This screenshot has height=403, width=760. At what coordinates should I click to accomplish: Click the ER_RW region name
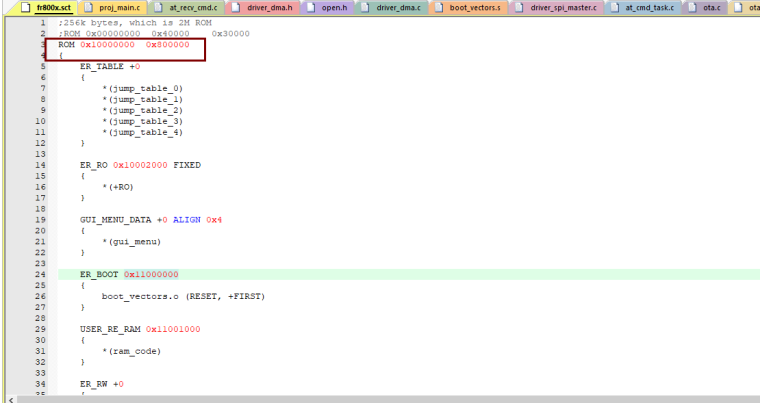[94, 384]
